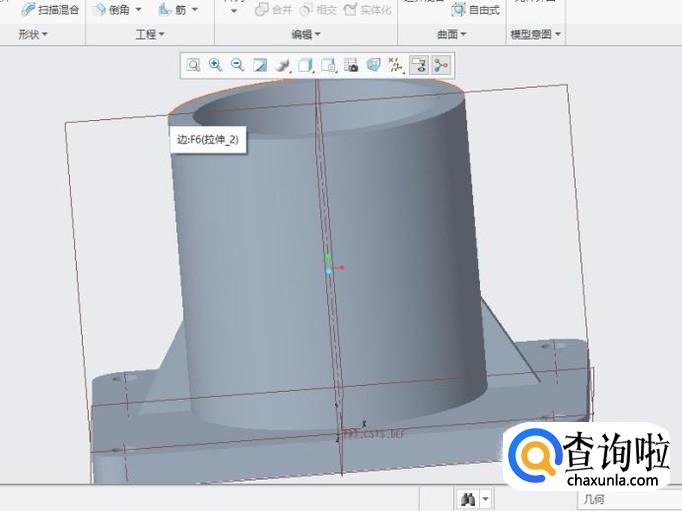
Task: Click the 自由式 button
Action: point(476,10)
